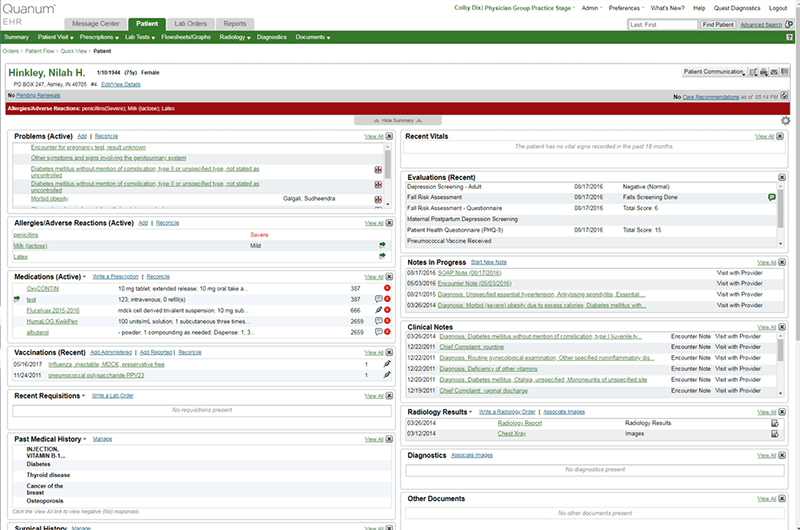800x530 pixels.
Task: Click the Problems list scrollbar down arrow
Action: [388, 204]
